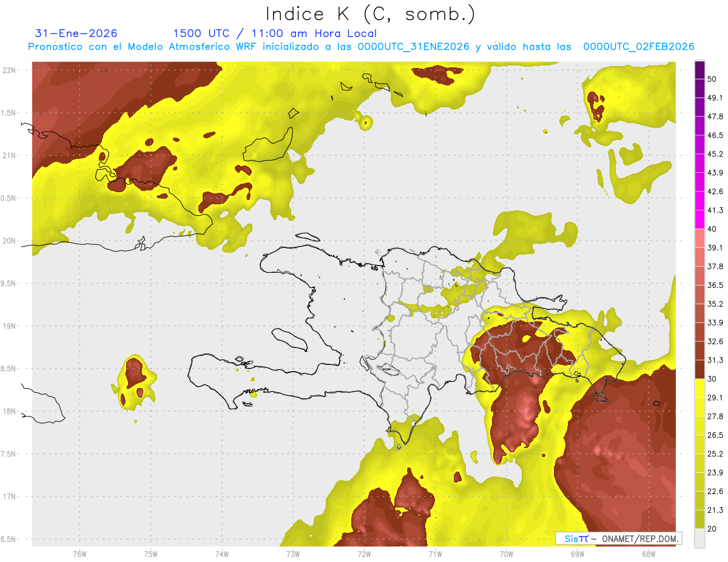
Task: Click the 72W longitude axis label
Action: 364,554
